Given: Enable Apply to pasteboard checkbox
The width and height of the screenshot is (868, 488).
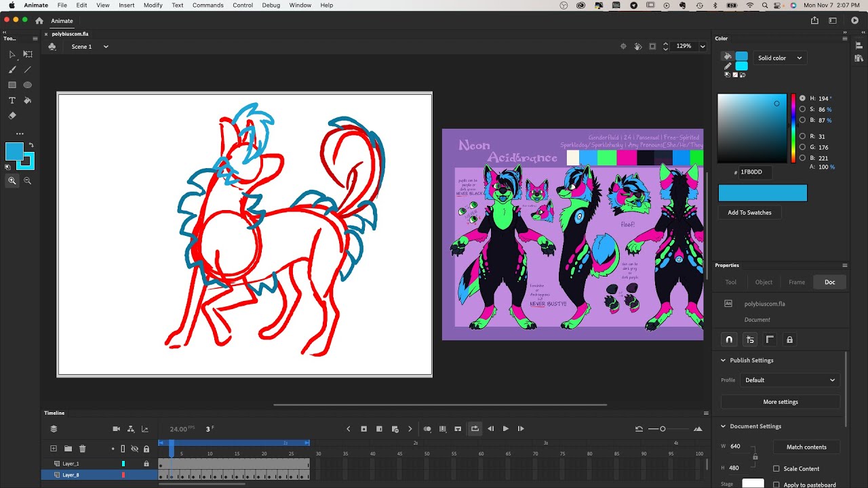Looking at the screenshot, I should pos(776,485).
